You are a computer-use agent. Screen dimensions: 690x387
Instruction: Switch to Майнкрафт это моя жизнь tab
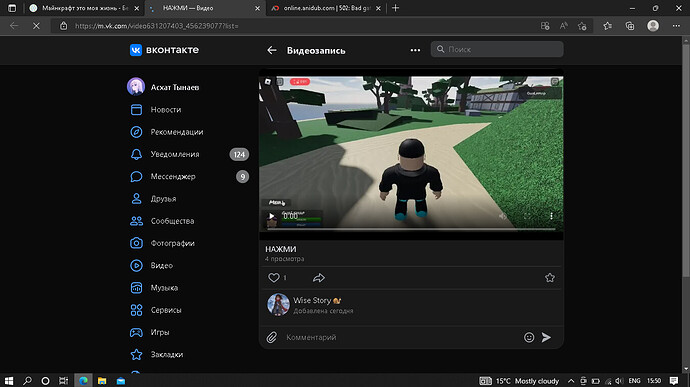[x=83, y=8]
